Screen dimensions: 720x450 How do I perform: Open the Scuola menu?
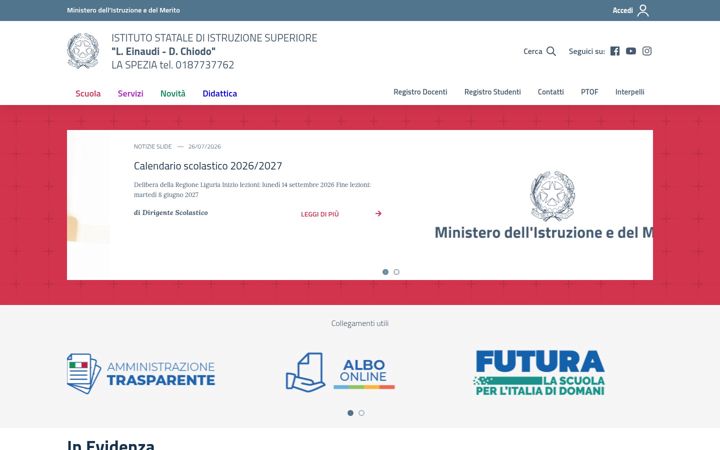(88, 94)
